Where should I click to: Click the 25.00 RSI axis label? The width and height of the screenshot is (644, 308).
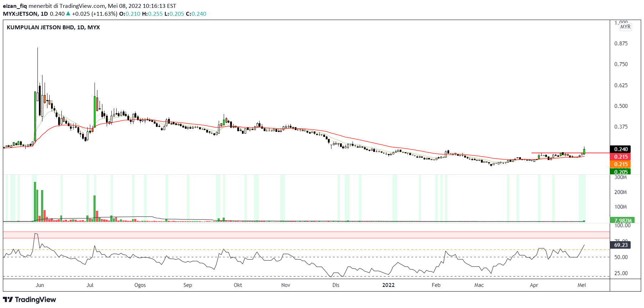click(x=621, y=273)
